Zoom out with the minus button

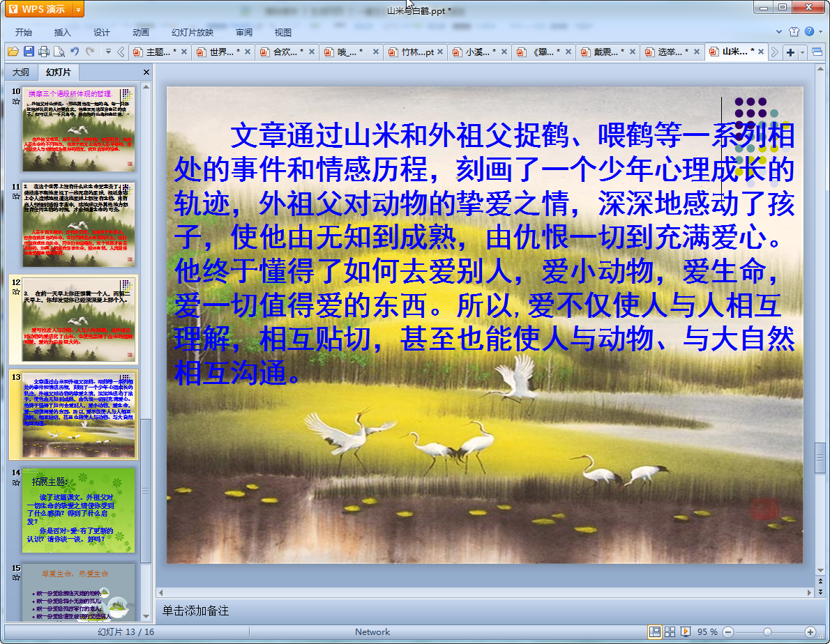(x=728, y=632)
